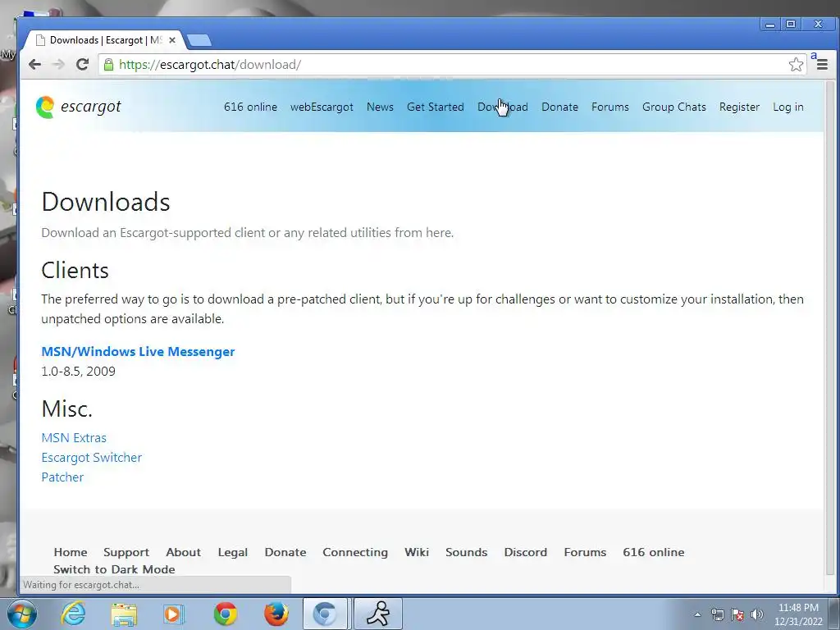The height and width of the screenshot is (630, 840).
Task: Click footer Donate link
Action: [285, 552]
